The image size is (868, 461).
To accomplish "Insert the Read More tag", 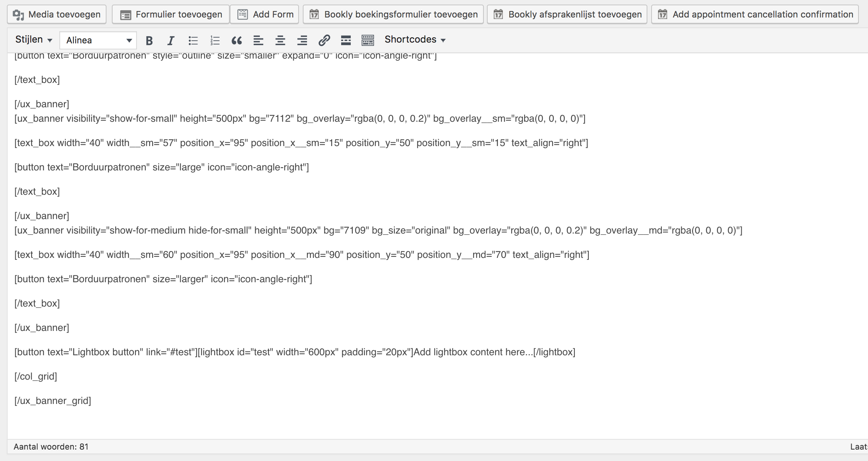I will pos(346,40).
